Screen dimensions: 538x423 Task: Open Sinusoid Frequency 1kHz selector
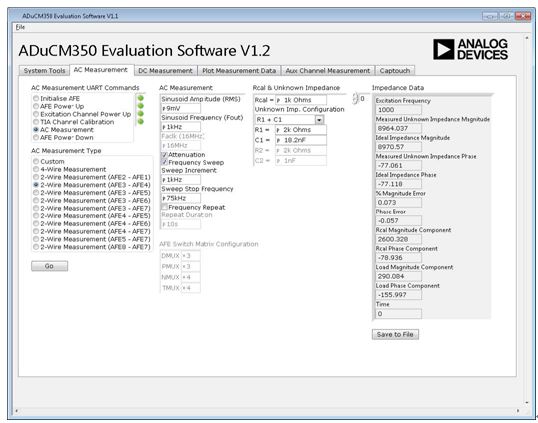[x=181, y=127]
